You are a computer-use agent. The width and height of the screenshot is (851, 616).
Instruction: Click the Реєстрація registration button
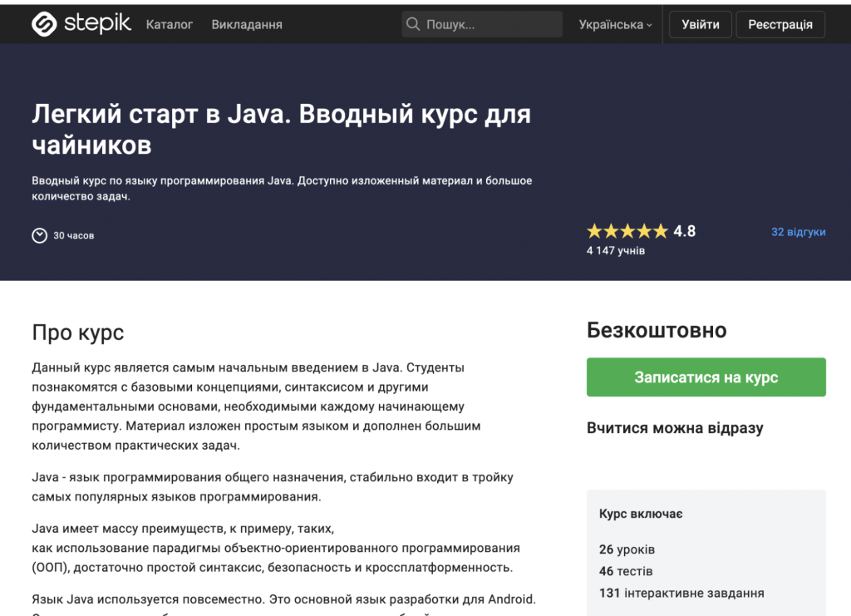click(x=780, y=24)
